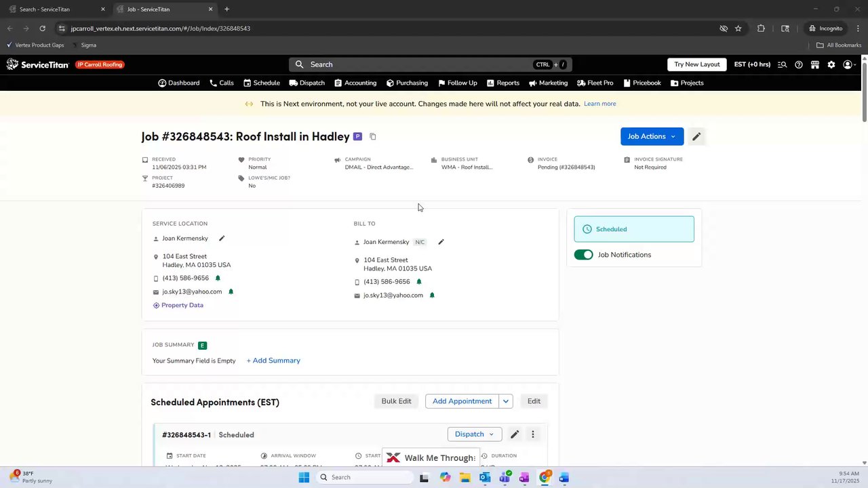The height and width of the screenshot is (488, 868).
Task: Open the user profile account menu
Action: click(850, 64)
